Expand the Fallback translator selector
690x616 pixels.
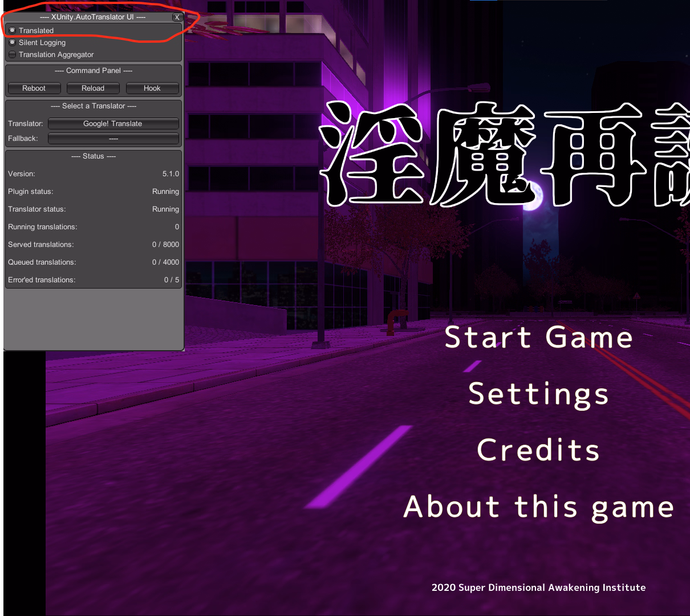[x=113, y=139]
